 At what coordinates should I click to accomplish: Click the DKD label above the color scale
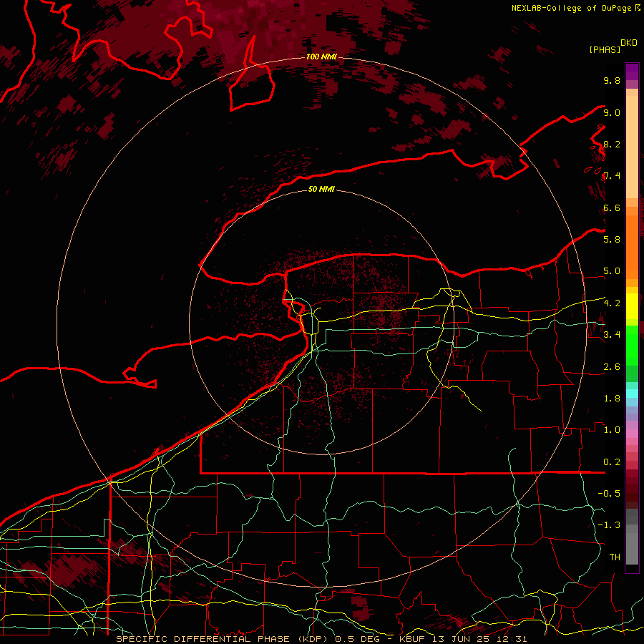point(629,43)
